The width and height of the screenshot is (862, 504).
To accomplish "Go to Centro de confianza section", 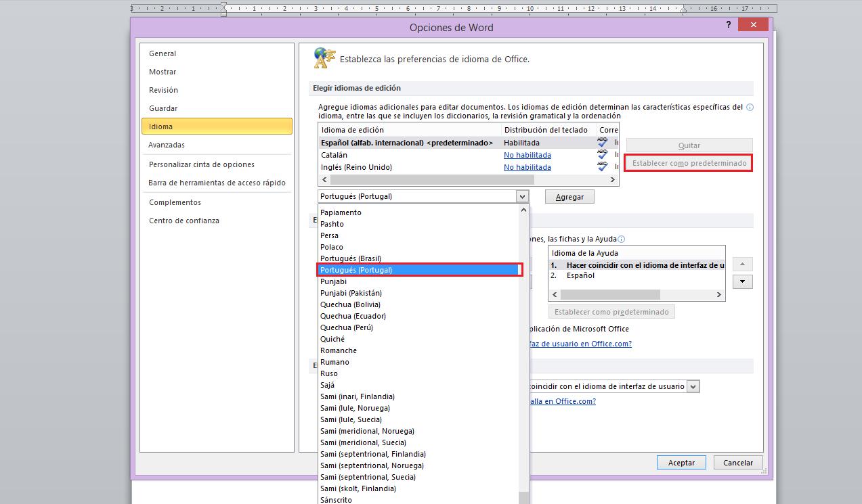I will coord(184,221).
